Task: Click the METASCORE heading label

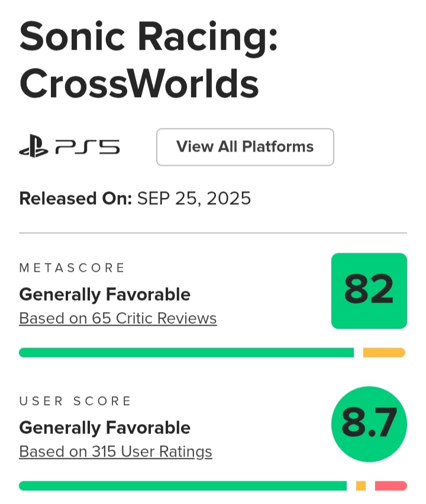Action: [72, 268]
